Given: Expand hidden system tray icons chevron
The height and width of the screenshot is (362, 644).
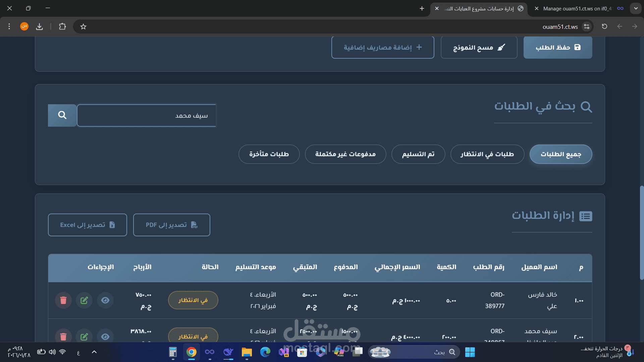Looking at the screenshot, I should click(94, 352).
